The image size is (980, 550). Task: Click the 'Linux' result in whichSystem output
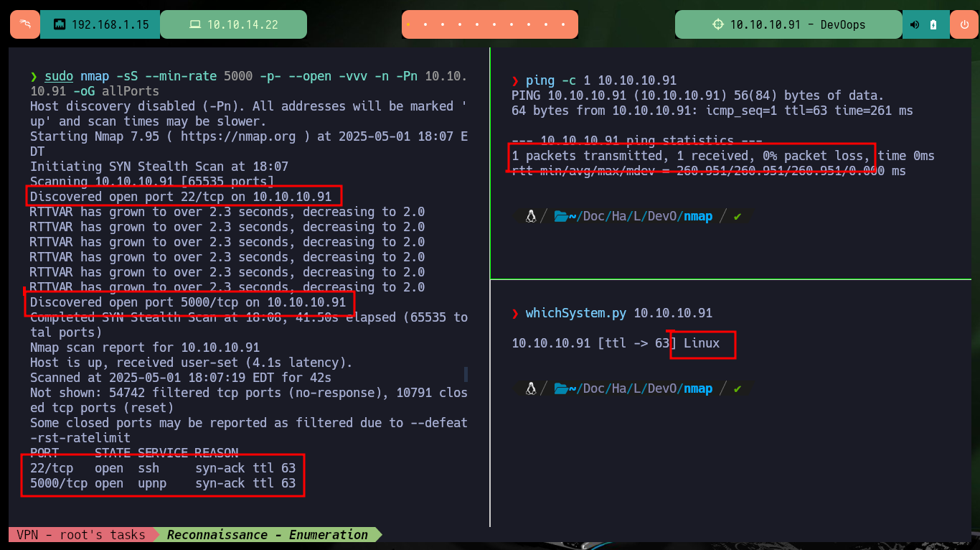pyautogui.click(x=702, y=343)
